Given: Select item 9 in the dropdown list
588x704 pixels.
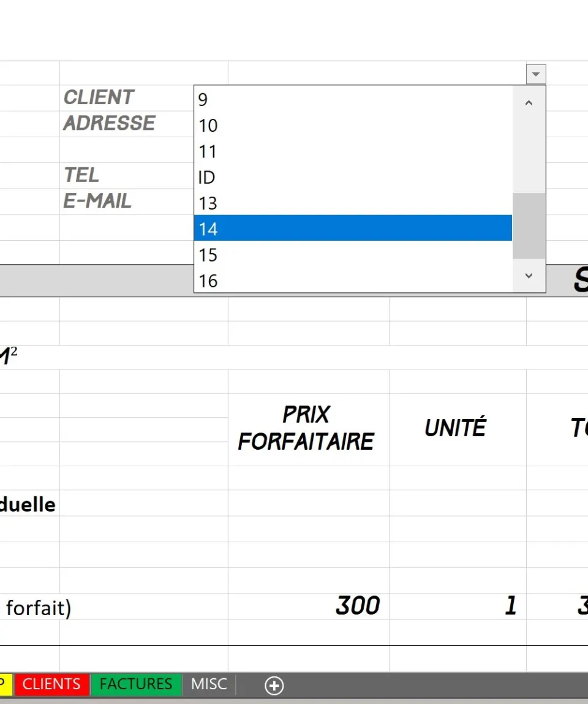Looking at the screenshot, I should (353, 99).
